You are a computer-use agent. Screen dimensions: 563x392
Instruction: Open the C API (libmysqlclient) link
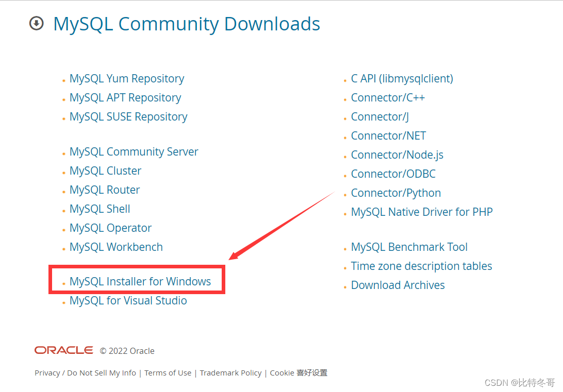pyautogui.click(x=402, y=78)
